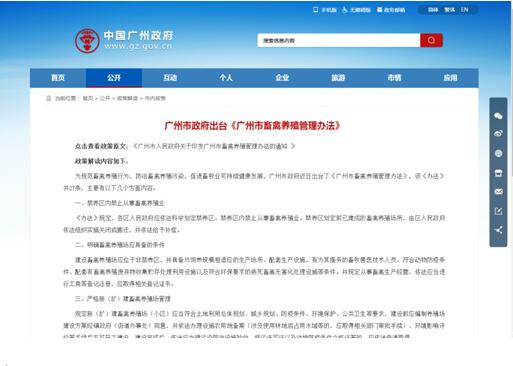513x366 pixels.
Task: Select the 互动 navigation tab
Action: coord(170,78)
